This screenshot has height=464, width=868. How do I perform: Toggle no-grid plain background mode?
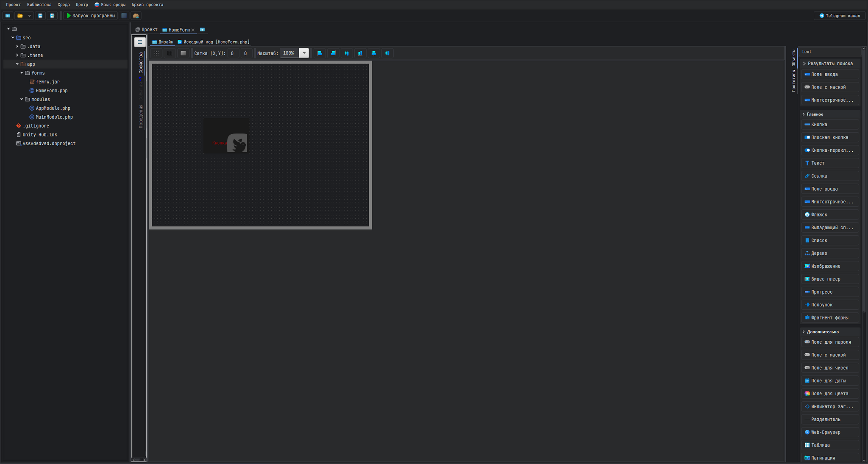[x=184, y=53]
